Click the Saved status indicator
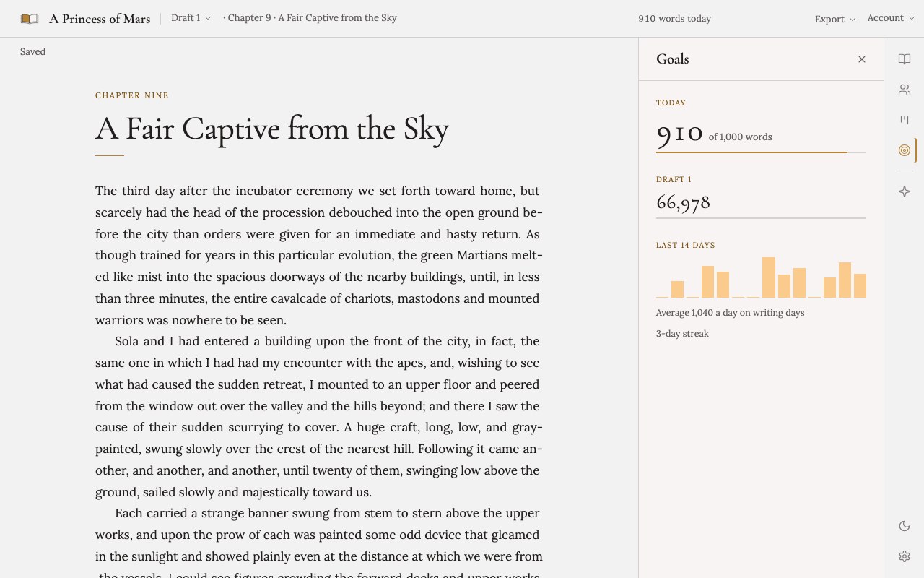The width and height of the screenshot is (924, 578). point(32,52)
